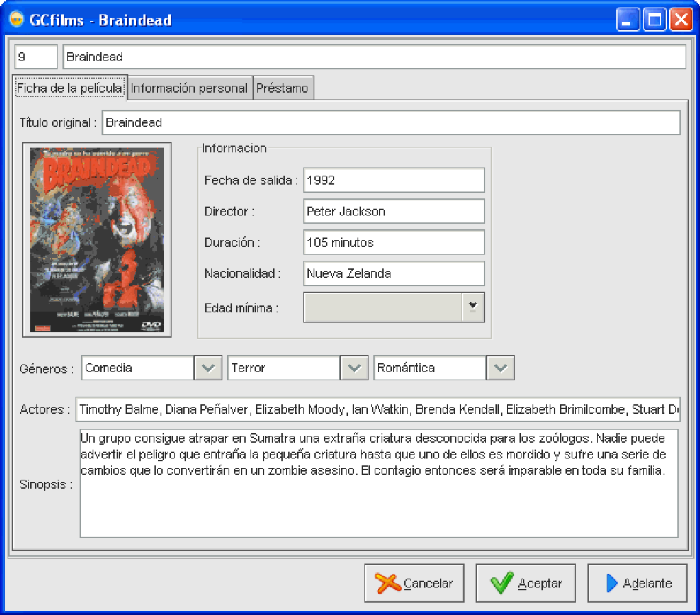Click the red X cancel icon
700x615 pixels.
tap(386, 583)
